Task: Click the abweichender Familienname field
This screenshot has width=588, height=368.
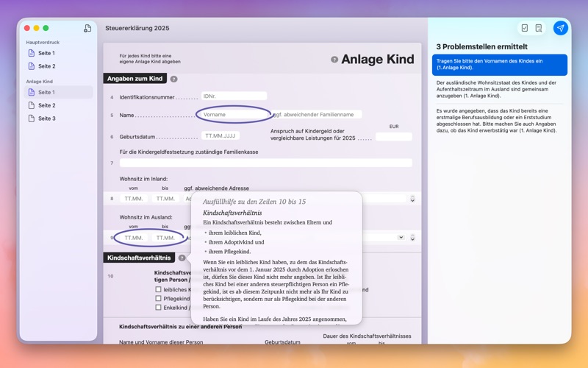Action: 316,115
